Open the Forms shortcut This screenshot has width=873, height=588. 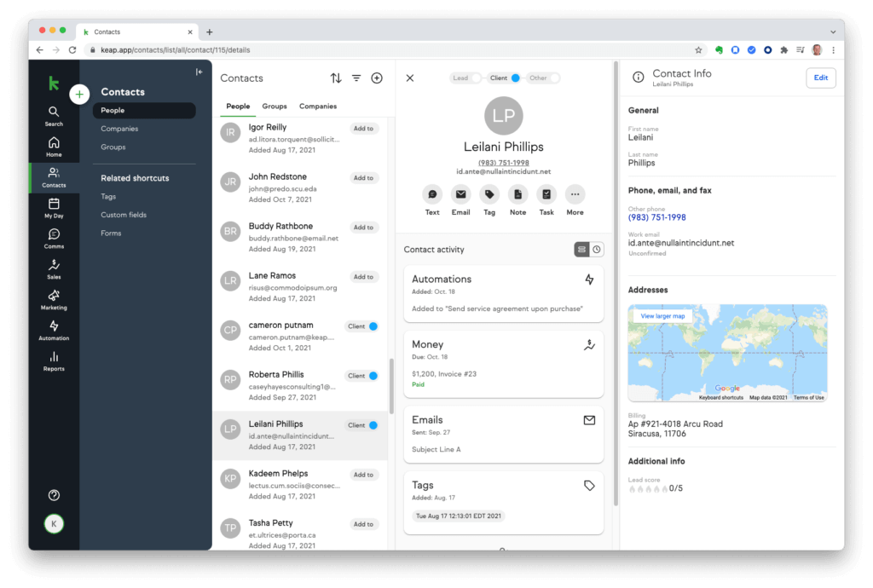111,233
